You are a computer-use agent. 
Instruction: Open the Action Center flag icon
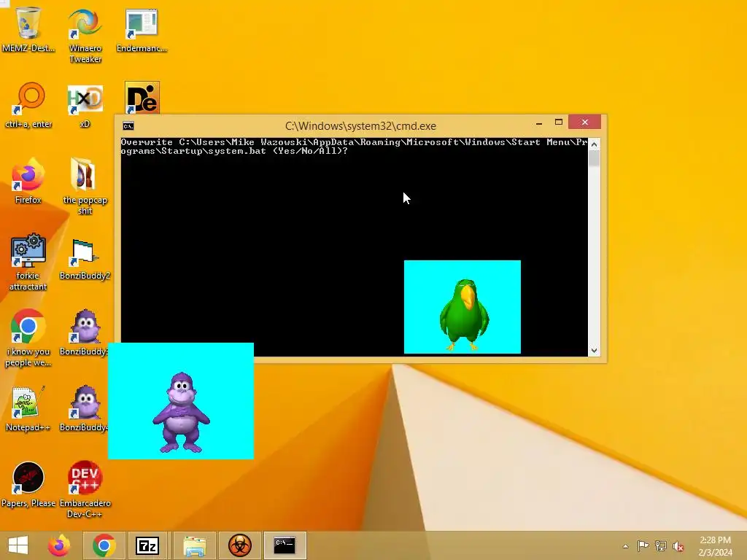pyautogui.click(x=643, y=545)
